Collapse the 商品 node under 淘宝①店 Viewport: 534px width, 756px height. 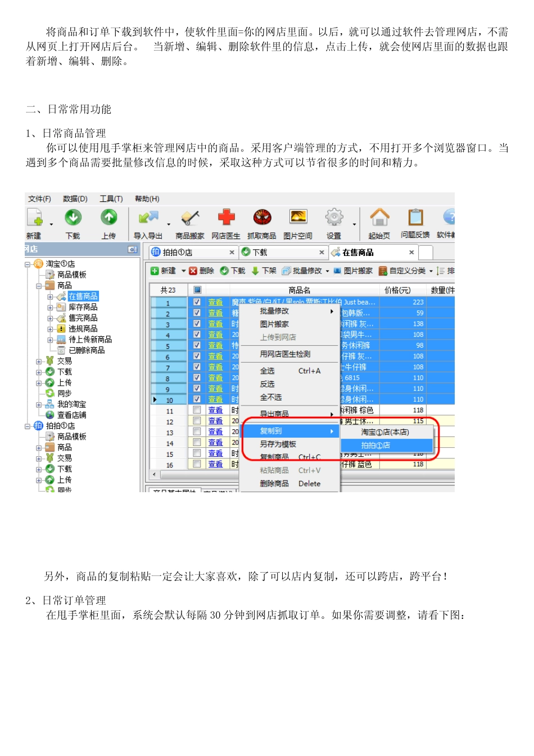coord(39,286)
